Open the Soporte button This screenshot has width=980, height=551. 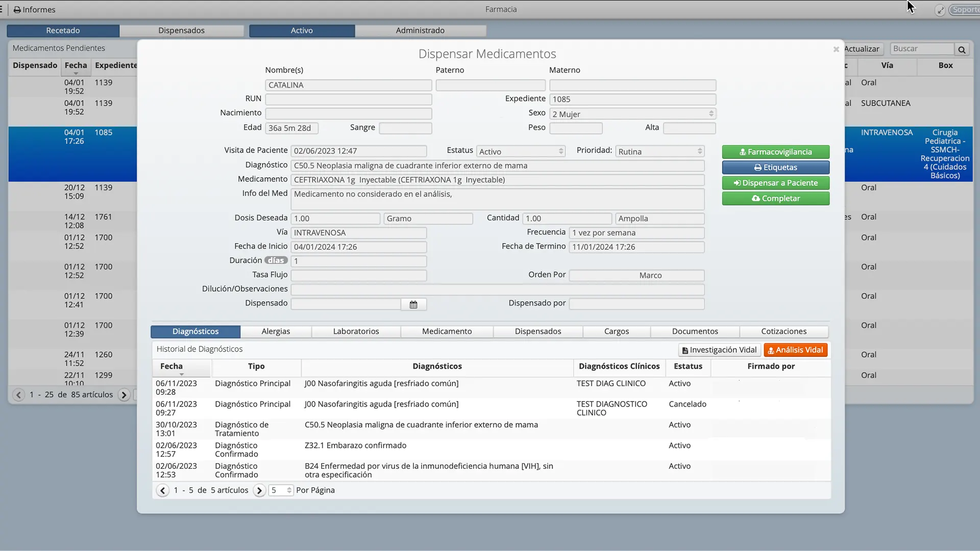coord(965,10)
